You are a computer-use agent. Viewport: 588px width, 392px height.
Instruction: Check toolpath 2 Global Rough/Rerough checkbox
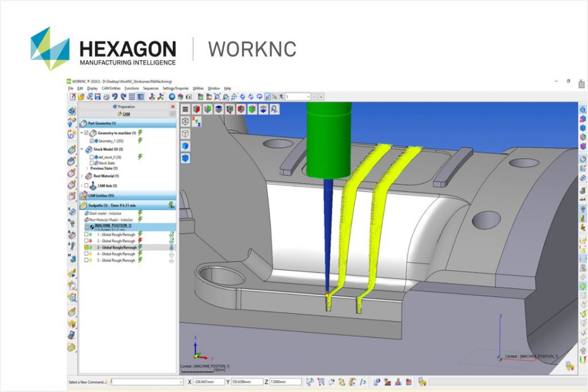pos(86,240)
